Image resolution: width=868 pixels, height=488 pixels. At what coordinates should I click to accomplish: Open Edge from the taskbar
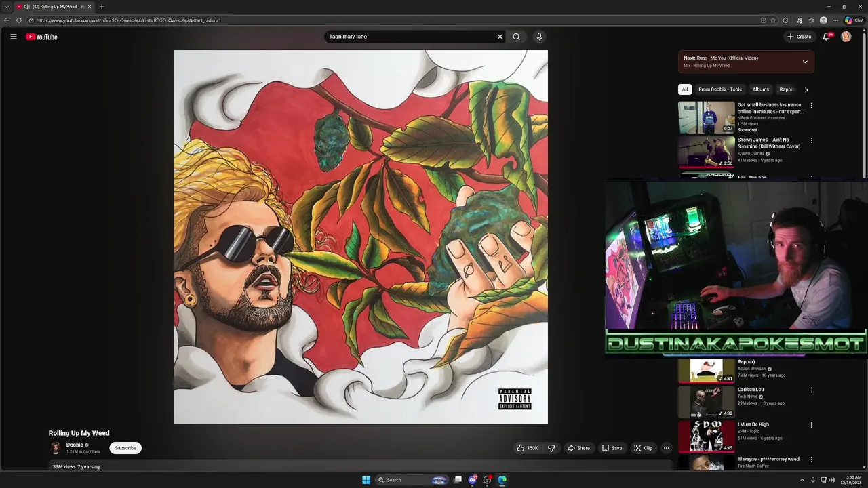tap(502, 480)
